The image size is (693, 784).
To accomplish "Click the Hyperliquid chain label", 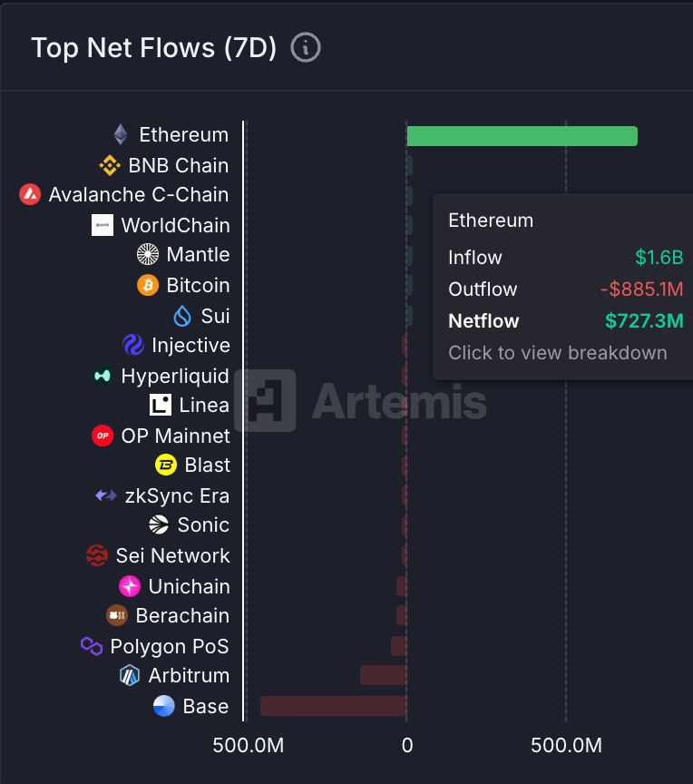I will [x=175, y=376].
